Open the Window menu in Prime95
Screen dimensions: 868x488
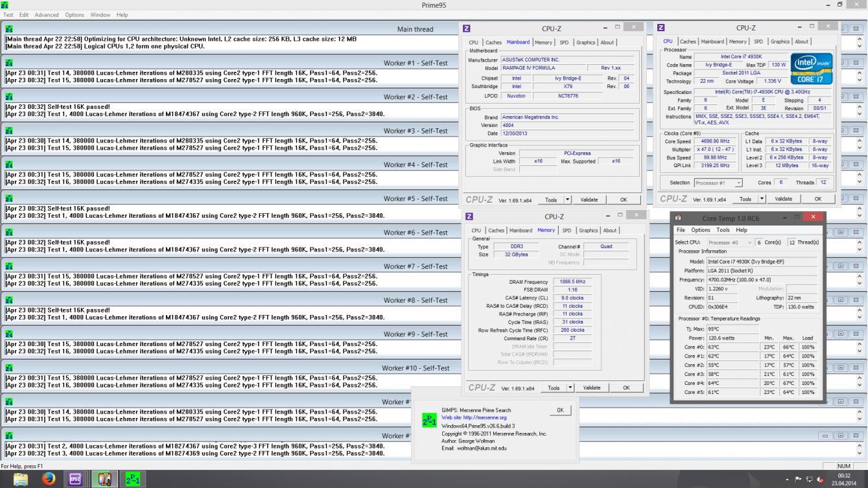100,14
